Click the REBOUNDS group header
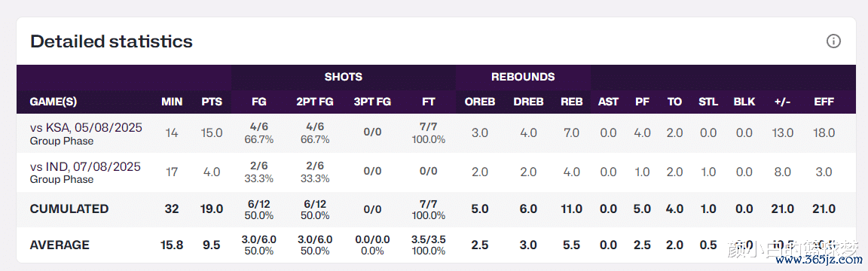Viewport: 868px width, 271px height. (523, 77)
